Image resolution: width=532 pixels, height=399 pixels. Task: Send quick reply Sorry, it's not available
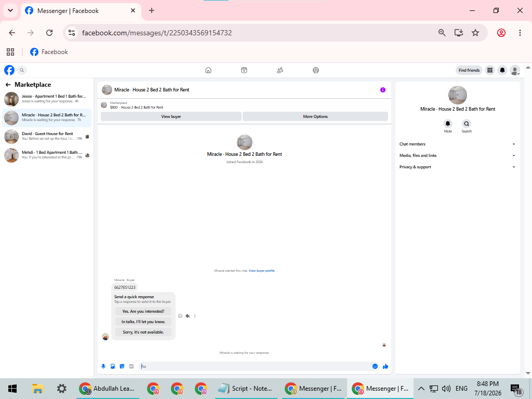(x=143, y=332)
